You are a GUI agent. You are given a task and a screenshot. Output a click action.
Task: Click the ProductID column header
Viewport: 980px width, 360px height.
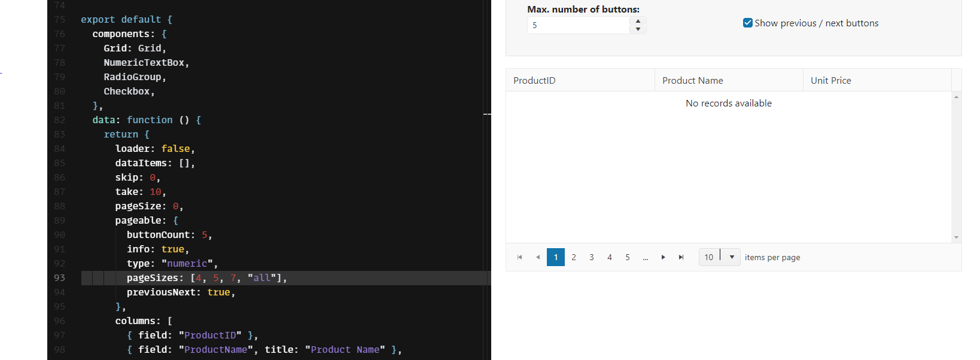tap(534, 80)
